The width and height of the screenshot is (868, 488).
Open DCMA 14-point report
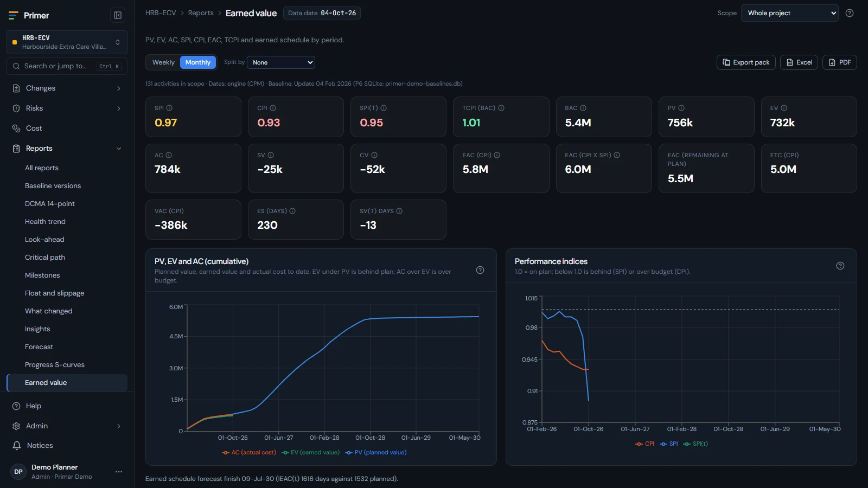tap(50, 203)
